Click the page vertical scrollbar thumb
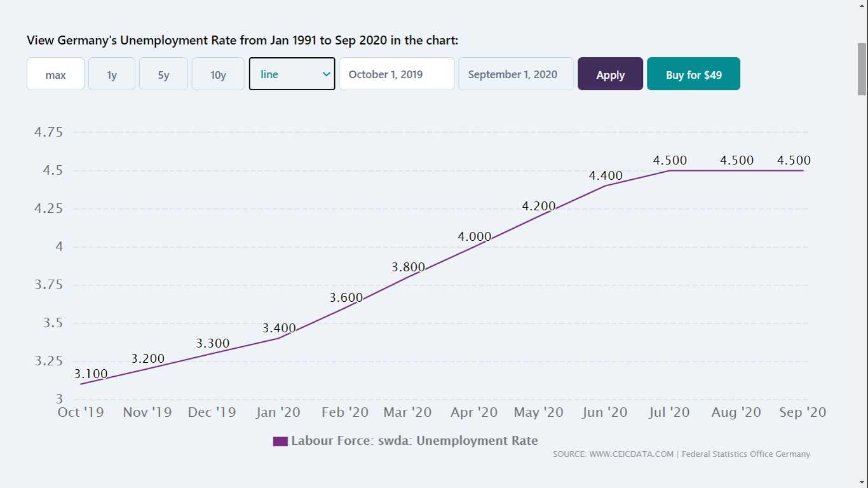 [x=862, y=69]
